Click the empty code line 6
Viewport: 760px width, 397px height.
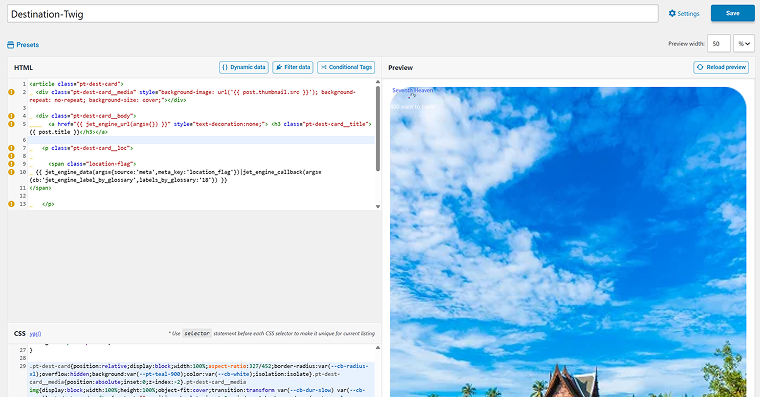coord(201,140)
